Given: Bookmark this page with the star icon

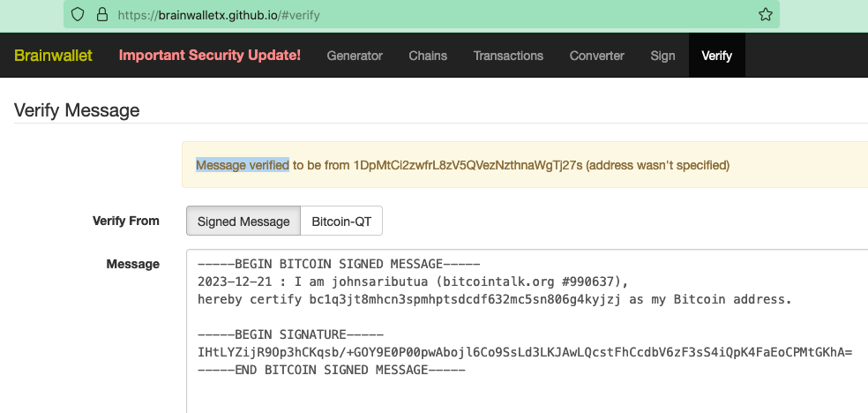Looking at the screenshot, I should tap(765, 14).
